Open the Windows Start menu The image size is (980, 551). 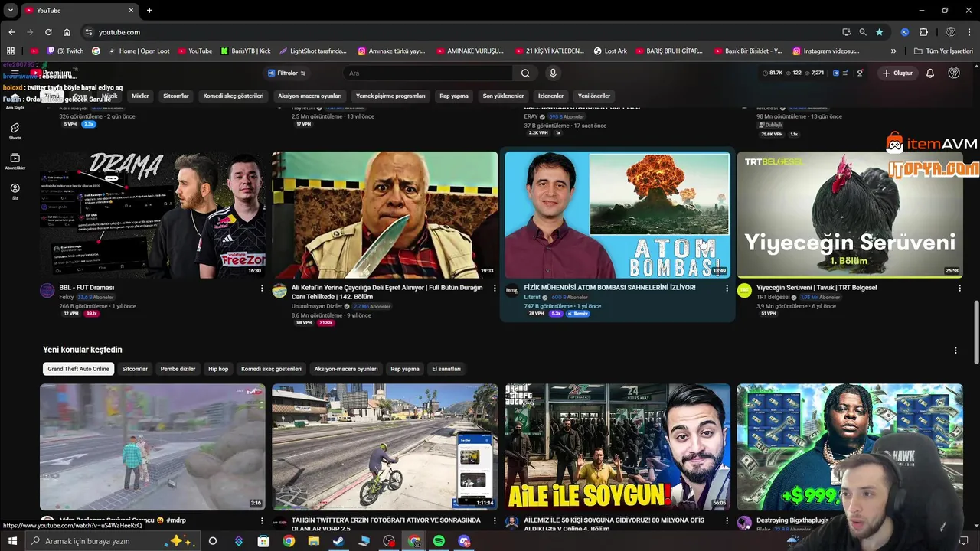pos(12,541)
